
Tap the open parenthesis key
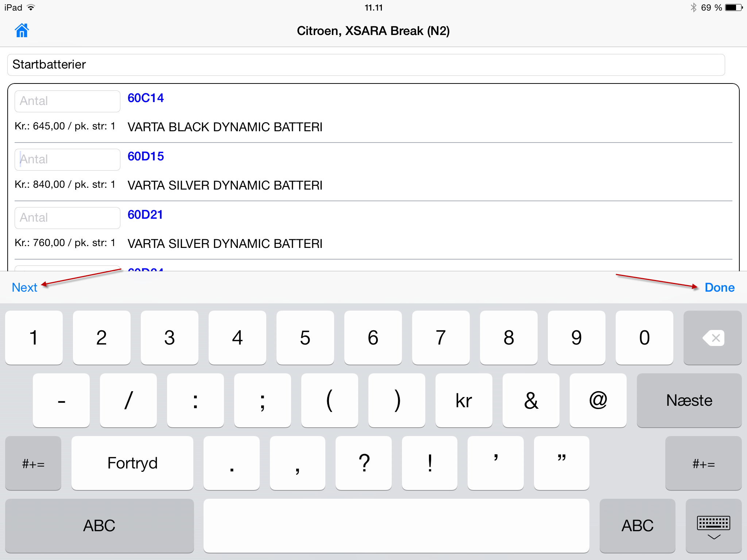[330, 400]
